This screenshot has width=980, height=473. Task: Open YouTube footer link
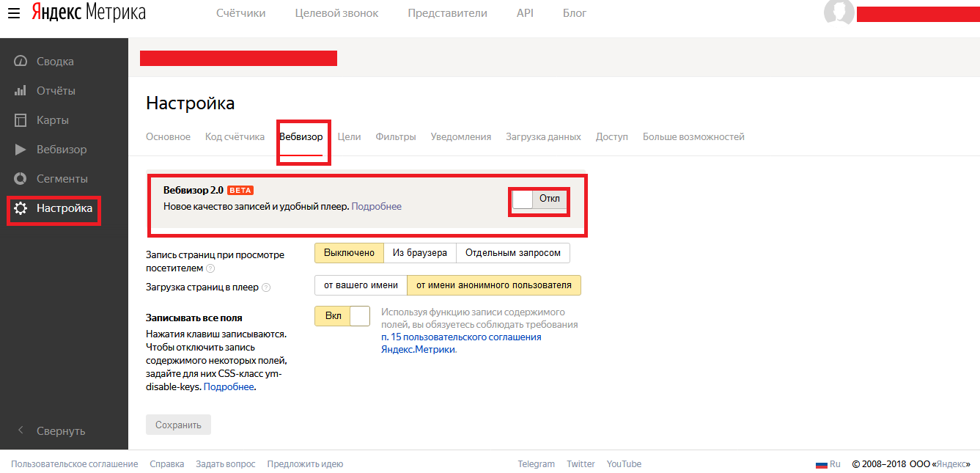624,464
